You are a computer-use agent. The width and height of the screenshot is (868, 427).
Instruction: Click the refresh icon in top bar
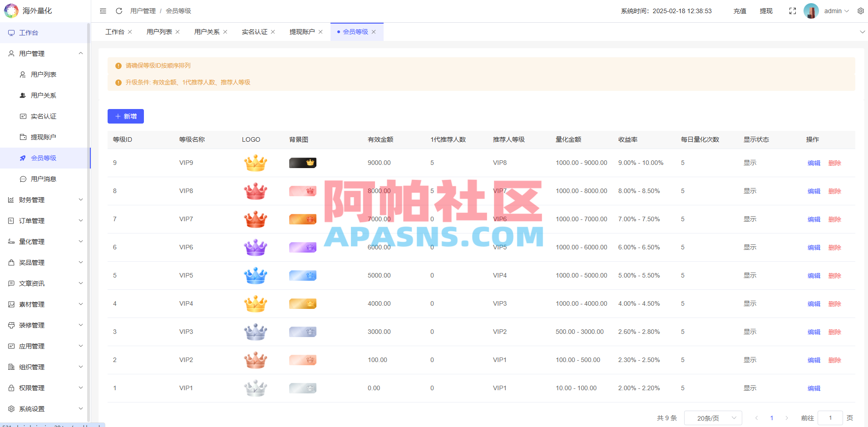click(118, 10)
